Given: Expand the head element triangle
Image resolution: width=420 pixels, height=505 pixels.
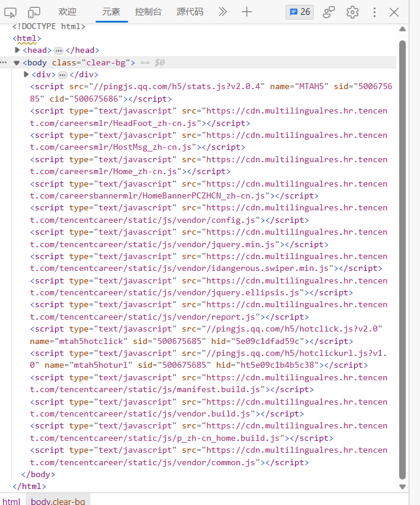Looking at the screenshot, I should (x=17, y=50).
